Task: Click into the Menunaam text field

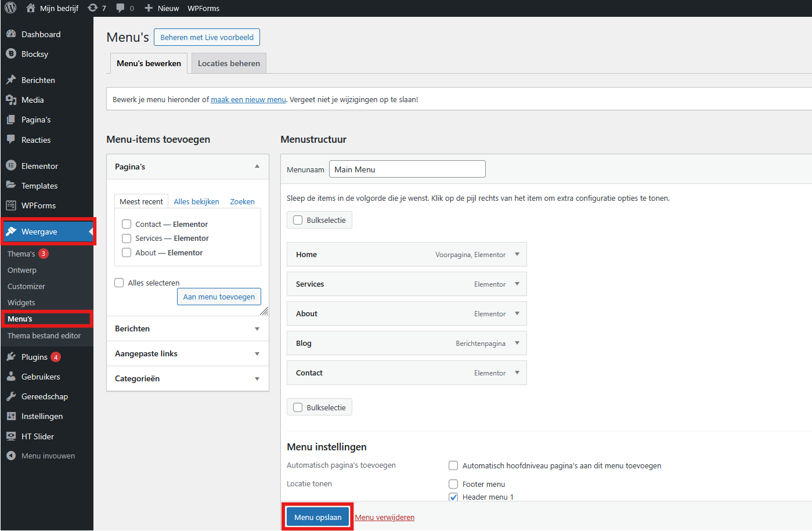Action: pyautogui.click(x=407, y=169)
